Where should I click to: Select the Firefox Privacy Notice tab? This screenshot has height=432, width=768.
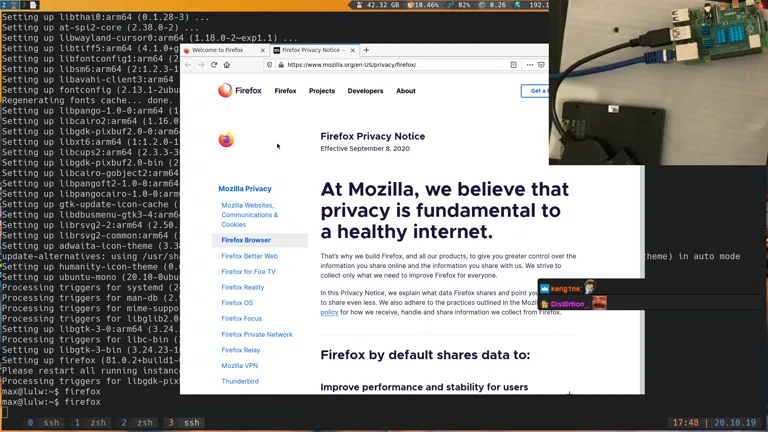click(x=310, y=50)
